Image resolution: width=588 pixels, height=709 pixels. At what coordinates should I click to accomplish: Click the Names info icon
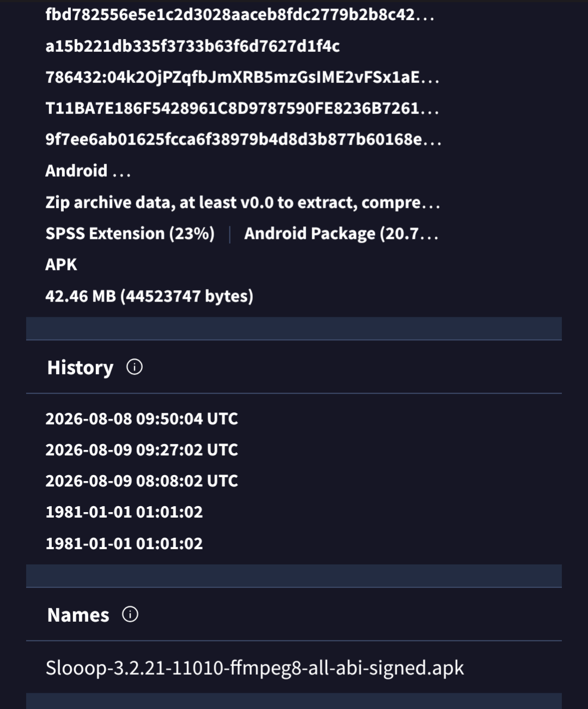tap(130, 615)
